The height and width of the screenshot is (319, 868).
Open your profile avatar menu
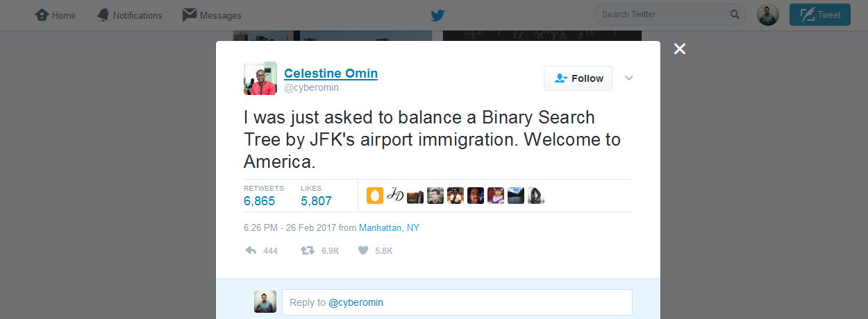click(x=768, y=15)
